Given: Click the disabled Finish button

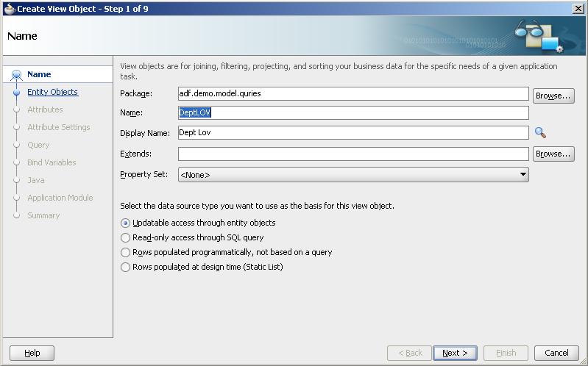Looking at the screenshot, I should [x=506, y=353].
